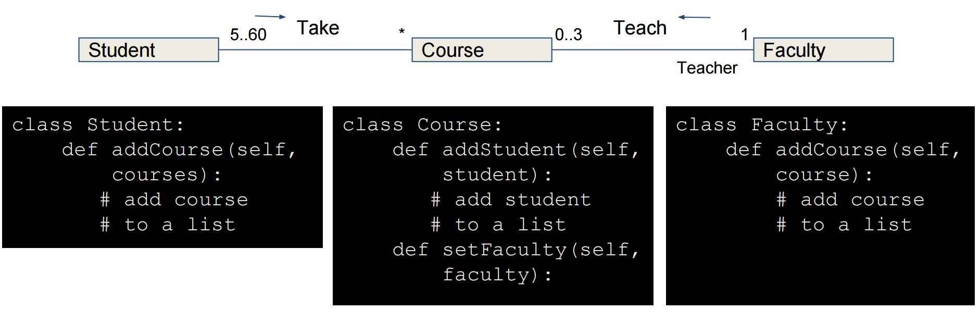Click the Teach association label

(x=640, y=28)
